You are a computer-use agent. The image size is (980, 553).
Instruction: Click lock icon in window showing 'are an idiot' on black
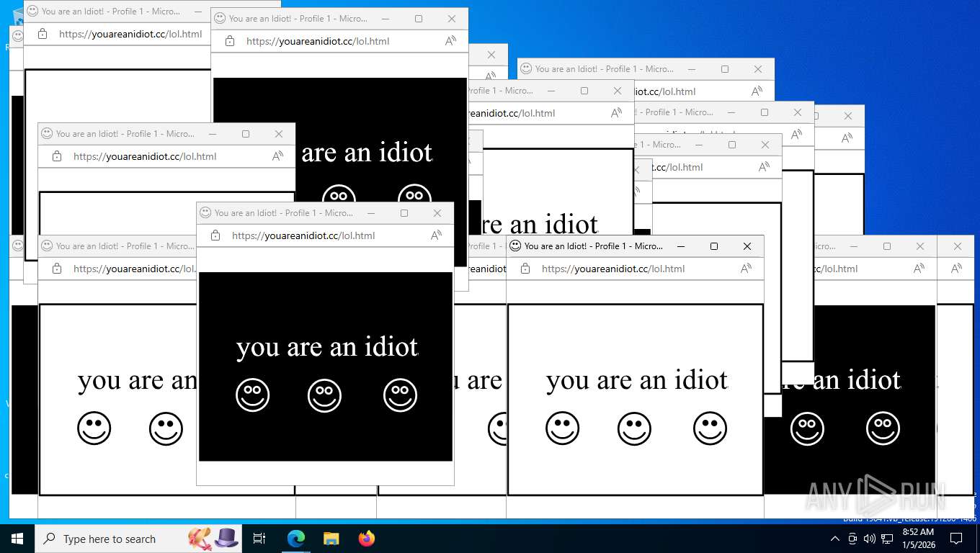point(230,41)
